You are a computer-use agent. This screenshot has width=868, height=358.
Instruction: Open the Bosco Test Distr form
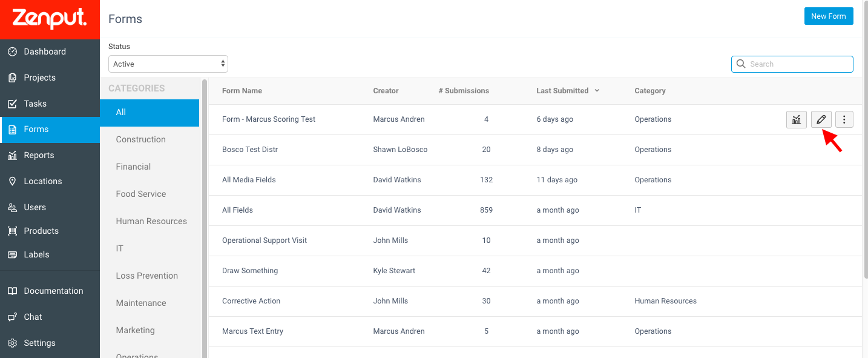pos(250,150)
